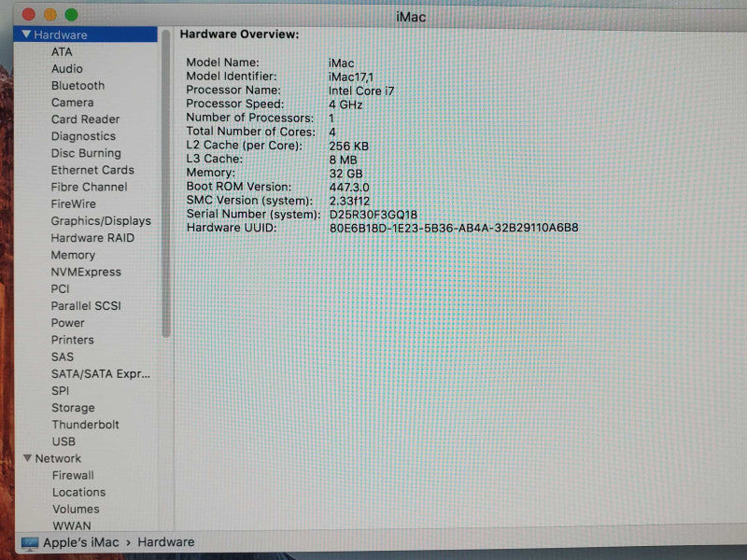Open Volumes under Network
Image resolution: width=747 pixels, height=560 pixels.
77,510
